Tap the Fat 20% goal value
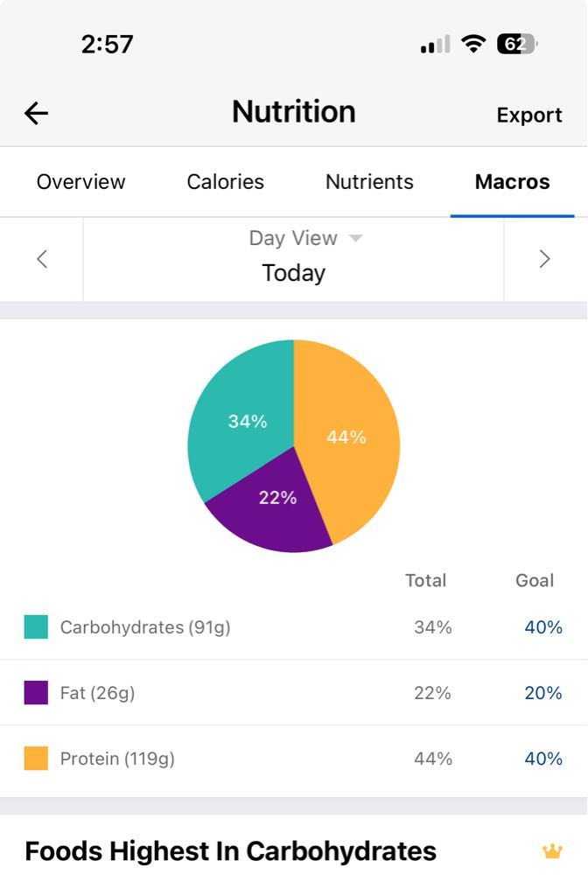Viewport: 588px width, 875px height. pos(542,693)
